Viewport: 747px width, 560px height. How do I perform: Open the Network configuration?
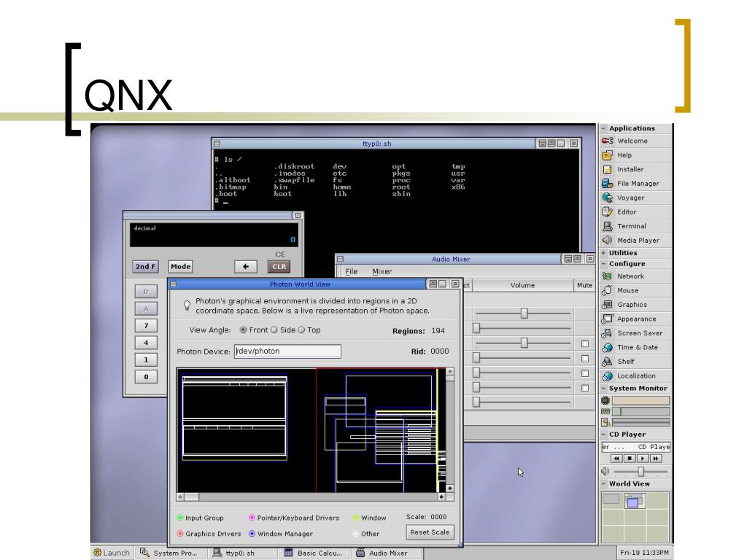pyautogui.click(x=635, y=276)
